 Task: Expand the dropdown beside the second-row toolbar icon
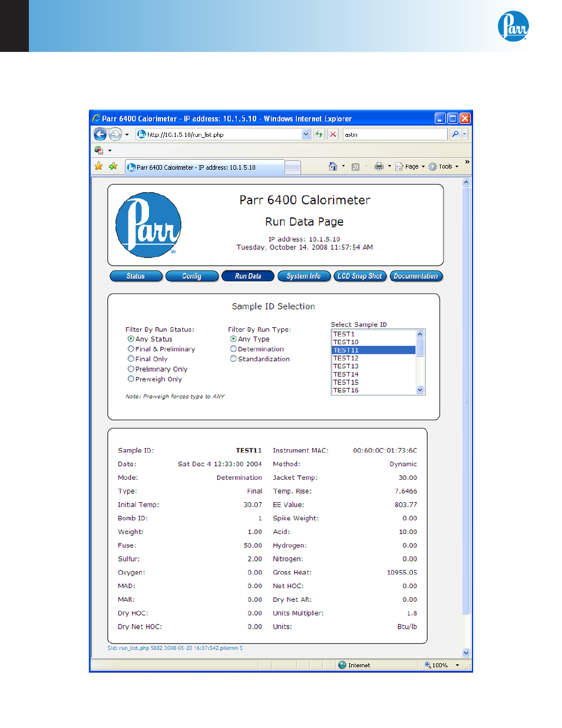tap(110, 151)
